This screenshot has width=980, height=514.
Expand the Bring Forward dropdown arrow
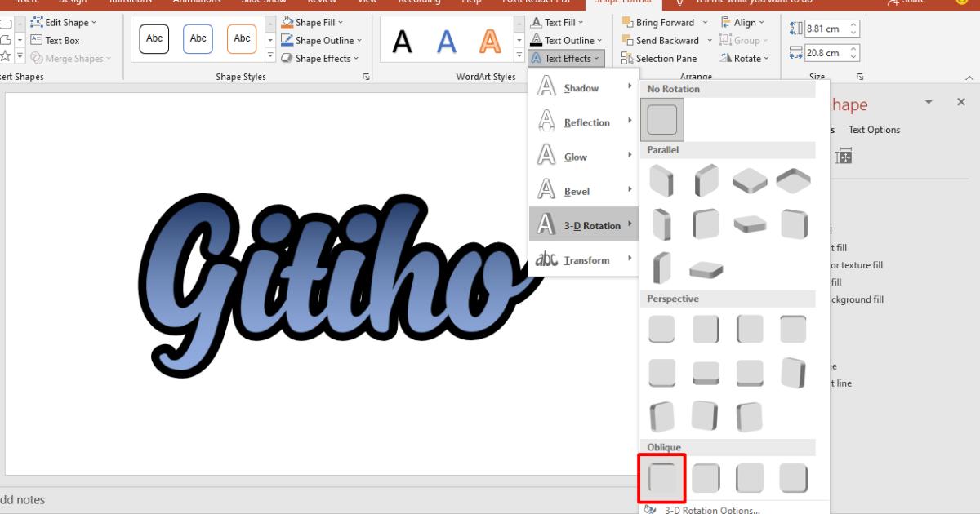(706, 22)
